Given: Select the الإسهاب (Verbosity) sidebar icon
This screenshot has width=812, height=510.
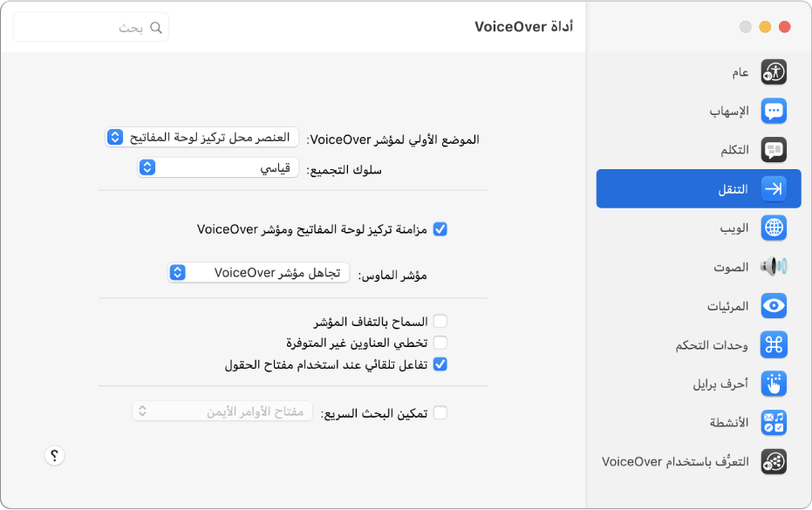Looking at the screenshot, I should pyautogui.click(x=774, y=111).
